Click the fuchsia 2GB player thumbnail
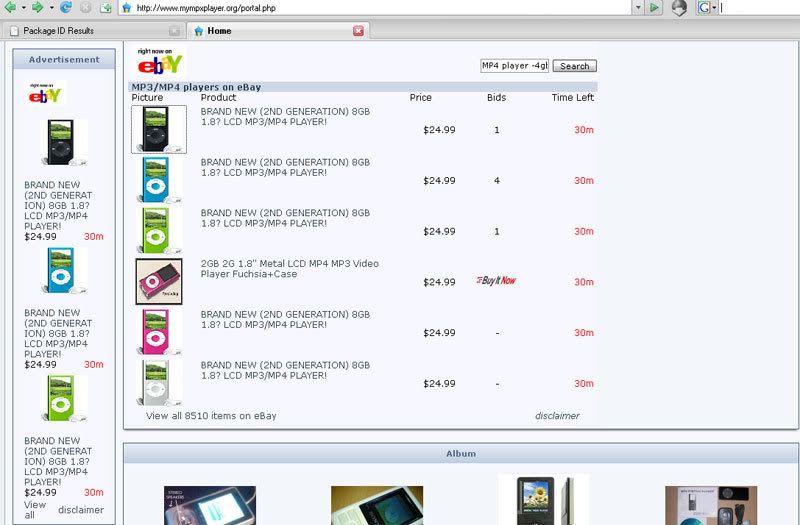Screen dimensions: 800x525 (159, 281)
